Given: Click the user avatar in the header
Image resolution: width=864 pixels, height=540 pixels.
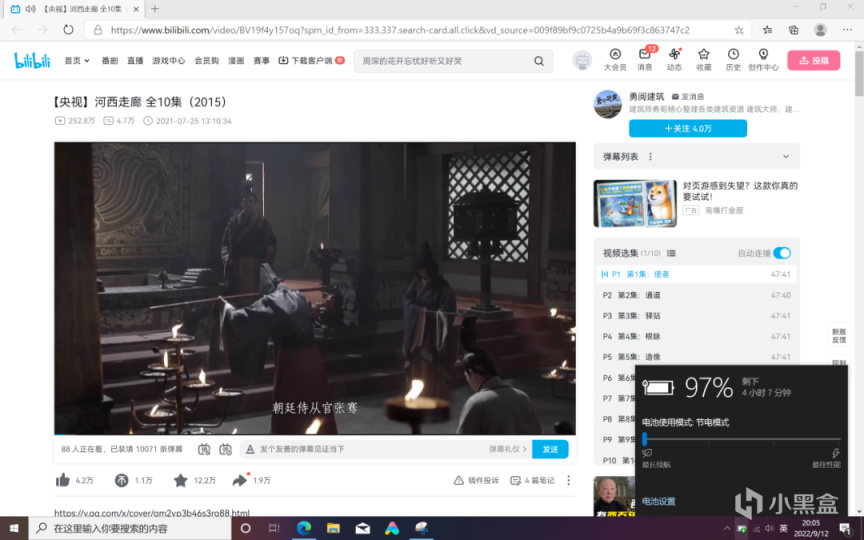Looking at the screenshot, I should (x=582, y=60).
